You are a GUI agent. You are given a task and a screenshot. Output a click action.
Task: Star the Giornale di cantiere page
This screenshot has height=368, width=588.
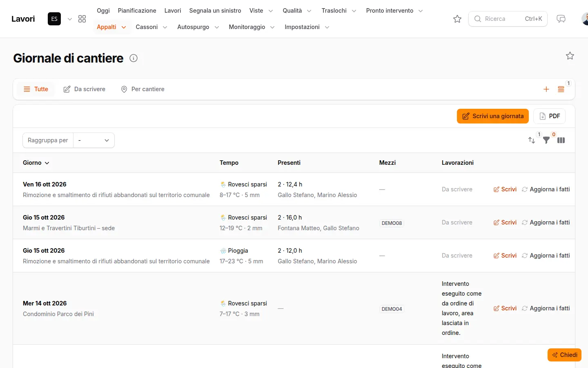point(570,56)
